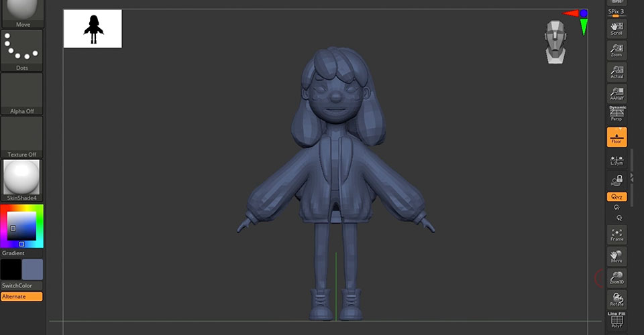644x335 pixels.
Task: Toggle PolyF line fill display
Action: coord(617,320)
